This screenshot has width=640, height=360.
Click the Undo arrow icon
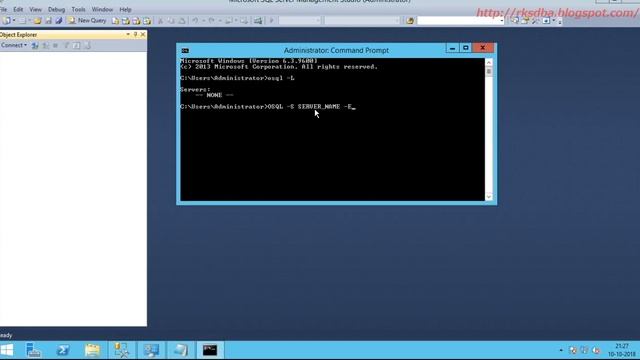[195, 20]
